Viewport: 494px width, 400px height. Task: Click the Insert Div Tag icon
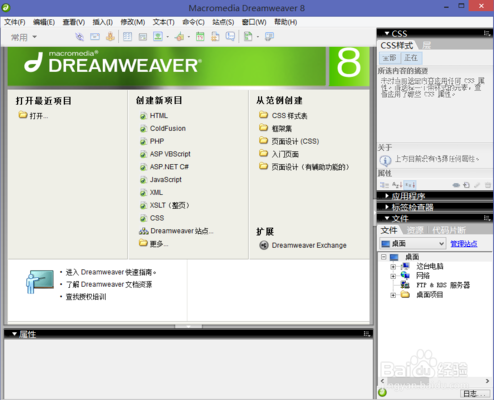(143, 37)
